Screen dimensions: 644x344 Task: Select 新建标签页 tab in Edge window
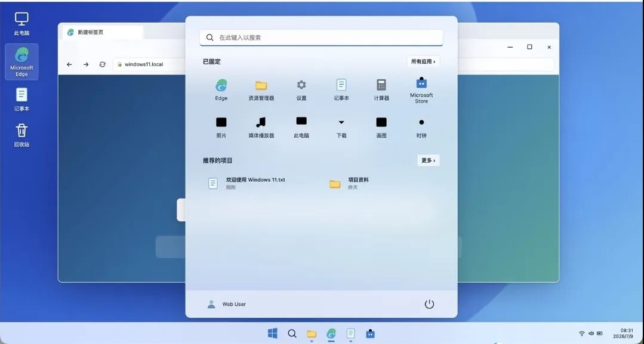(x=103, y=32)
